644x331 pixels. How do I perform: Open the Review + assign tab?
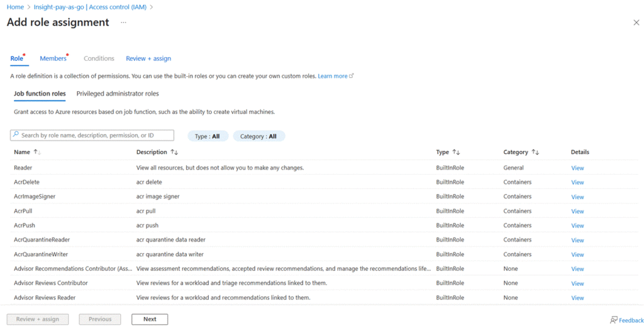148,58
